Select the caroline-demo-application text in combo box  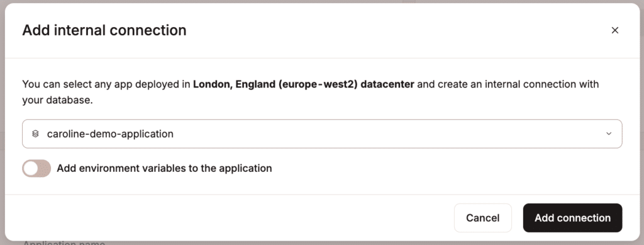click(110, 134)
